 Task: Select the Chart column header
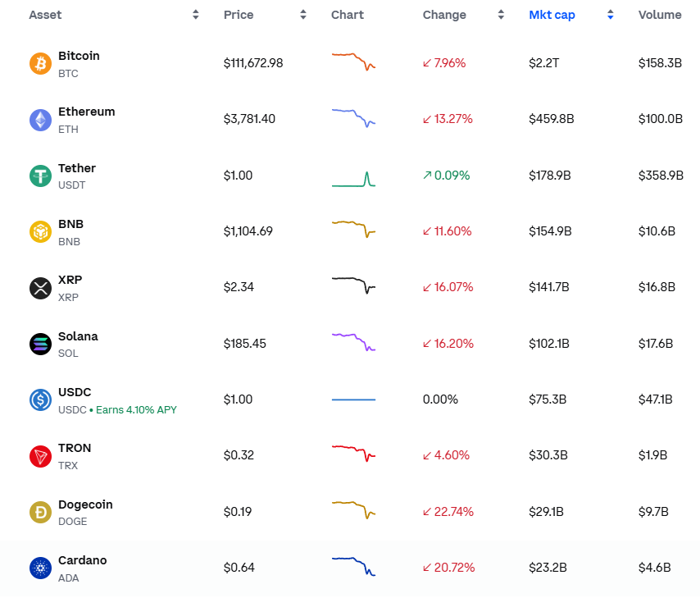point(348,14)
